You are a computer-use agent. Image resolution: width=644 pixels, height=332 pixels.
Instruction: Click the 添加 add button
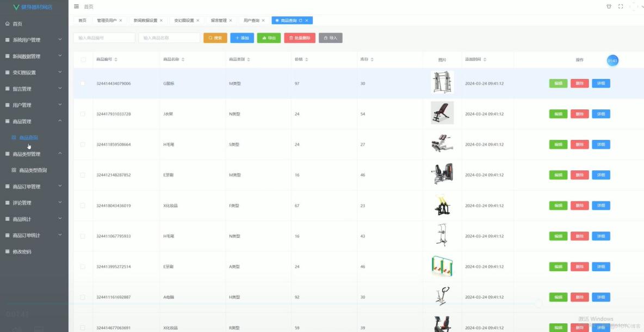coord(242,38)
